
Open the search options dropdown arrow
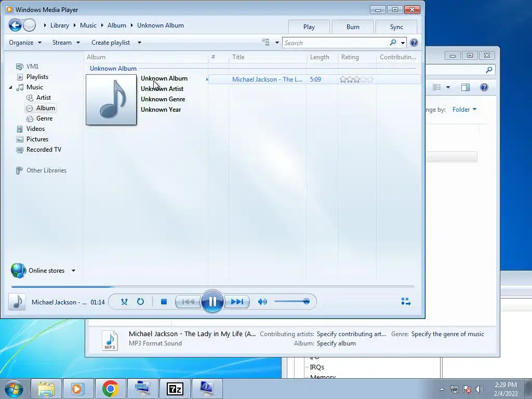point(403,43)
